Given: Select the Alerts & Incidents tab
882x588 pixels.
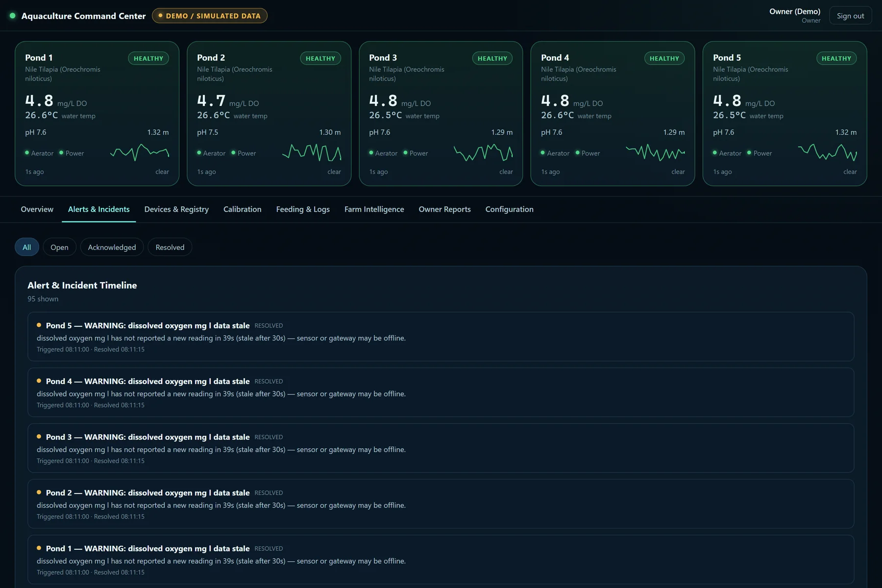Looking at the screenshot, I should (x=99, y=209).
